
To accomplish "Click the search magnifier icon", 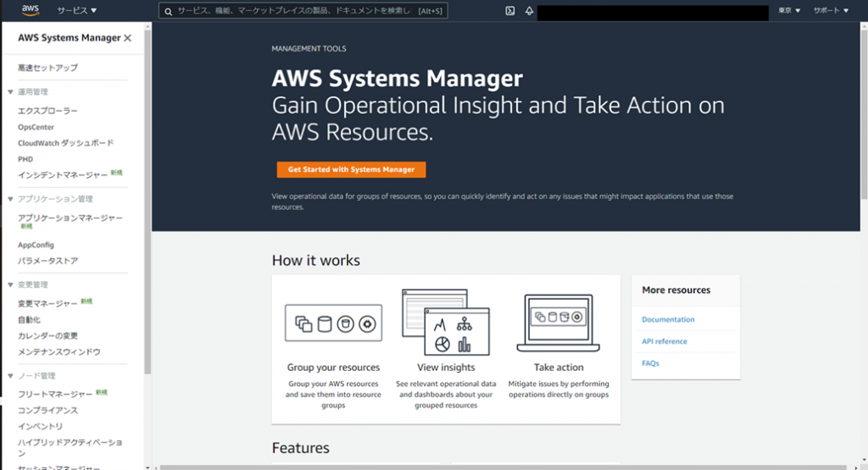I will [169, 11].
